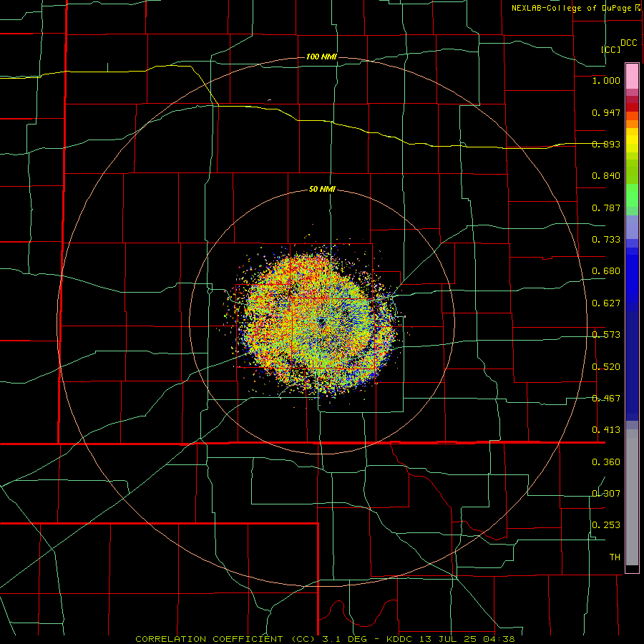Click the radar site center in the echo
The image size is (644, 644).
tap(321, 321)
